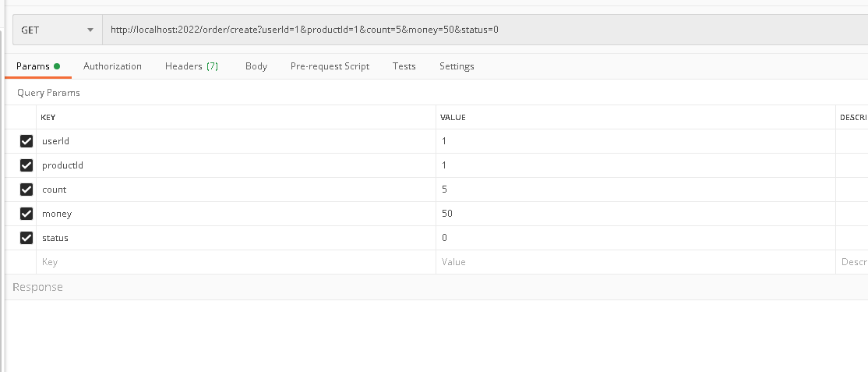The width and height of the screenshot is (868, 372).
Task: Click the Response section header
Action: [38, 287]
